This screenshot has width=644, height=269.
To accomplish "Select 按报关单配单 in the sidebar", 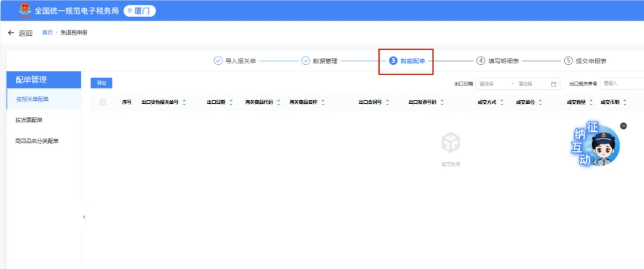I will pos(44,99).
